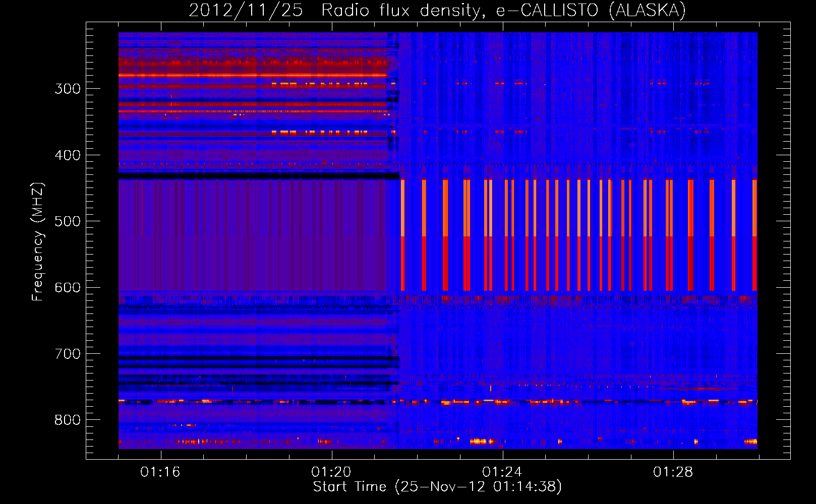Click the 01:20 time tick label
Image resolution: width=816 pixels, height=504 pixels.
tap(331, 472)
